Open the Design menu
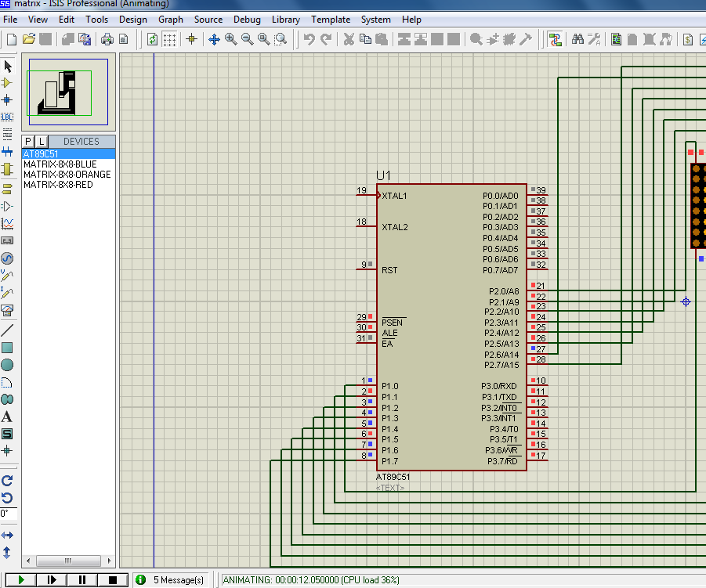 pyautogui.click(x=133, y=20)
